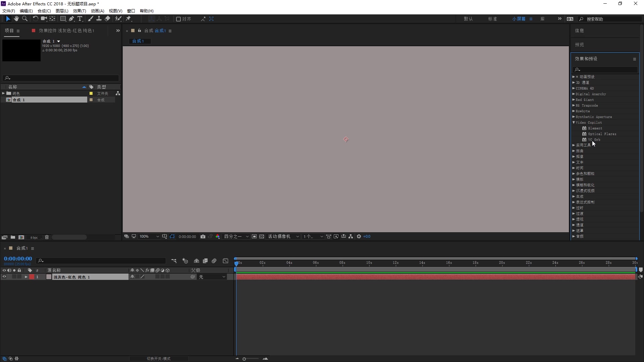Switch to the 合成1 viewer tab
Image resolution: width=644 pixels, height=362 pixels.
click(139, 41)
